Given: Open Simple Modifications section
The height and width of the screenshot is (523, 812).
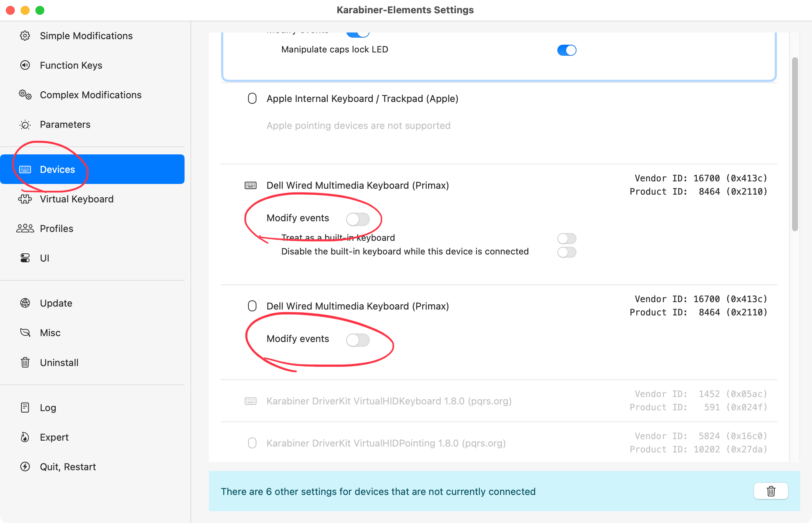Looking at the screenshot, I should pyautogui.click(x=92, y=36).
